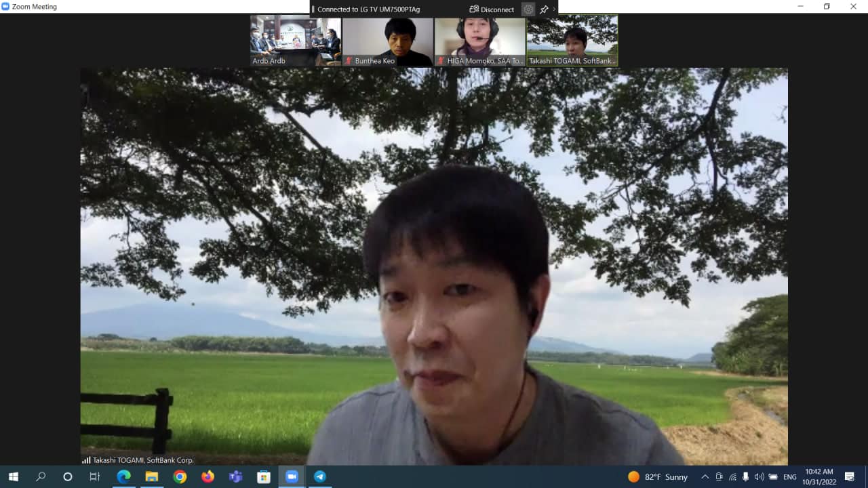Select the Ardb Ardb video thumbnail

[295, 41]
